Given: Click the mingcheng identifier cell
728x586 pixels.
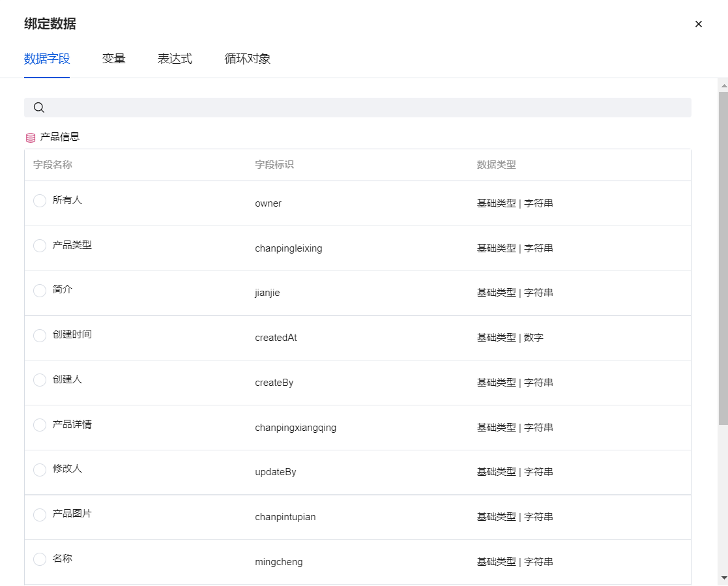Looking at the screenshot, I should (278, 562).
